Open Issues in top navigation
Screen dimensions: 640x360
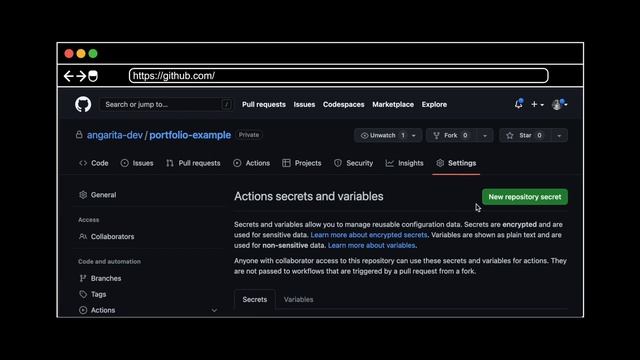[x=304, y=104]
